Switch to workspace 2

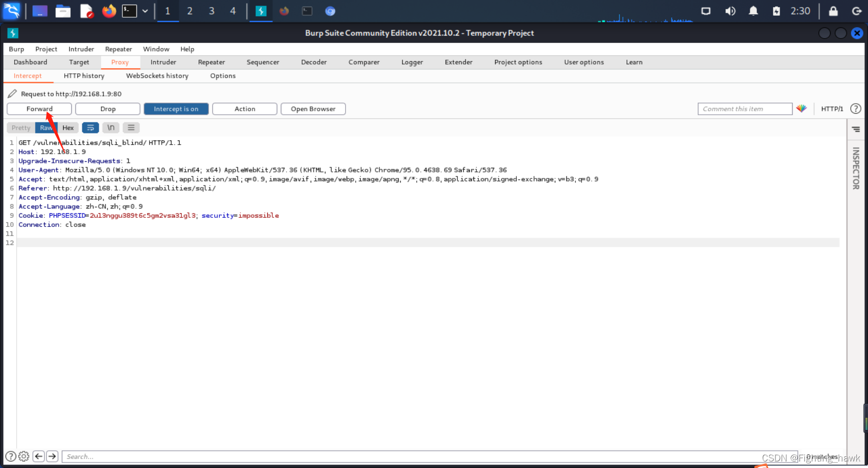(189, 11)
